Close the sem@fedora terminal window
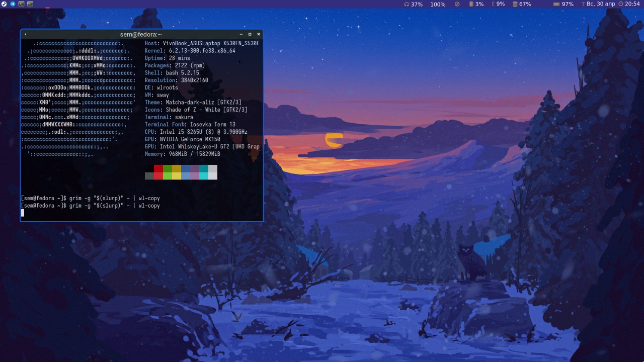The width and height of the screenshot is (644, 362). pyautogui.click(x=259, y=34)
